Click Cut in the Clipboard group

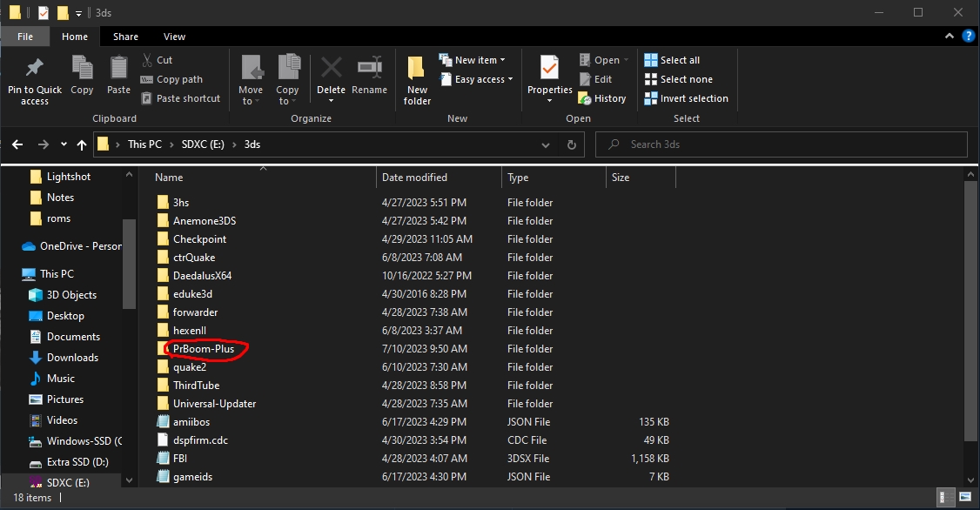(157, 60)
